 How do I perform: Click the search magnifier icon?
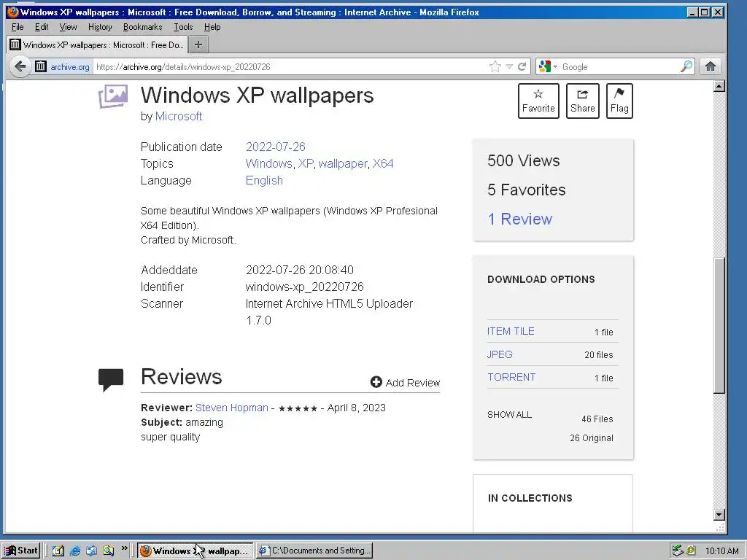686,66
